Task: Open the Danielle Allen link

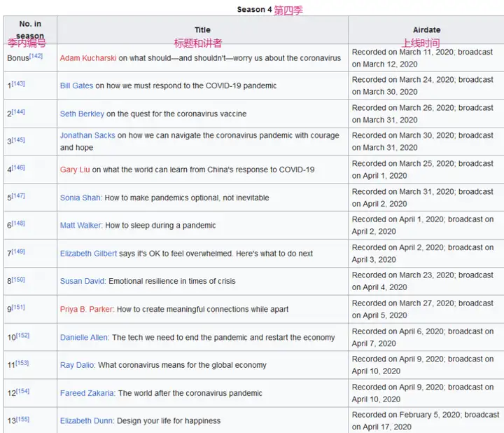Action: click(x=84, y=338)
